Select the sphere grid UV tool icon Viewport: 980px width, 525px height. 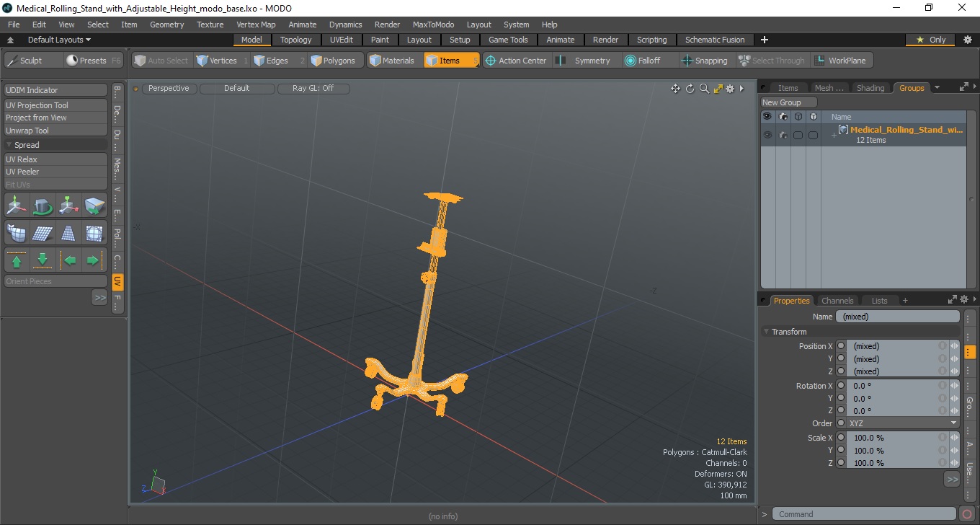coord(95,233)
